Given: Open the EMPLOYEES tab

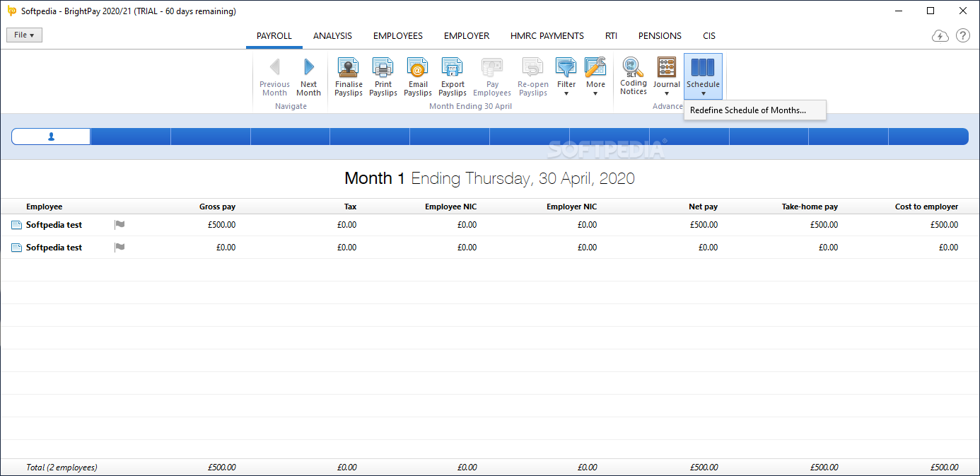Looking at the screenshot, I should [x=398, y=36].
